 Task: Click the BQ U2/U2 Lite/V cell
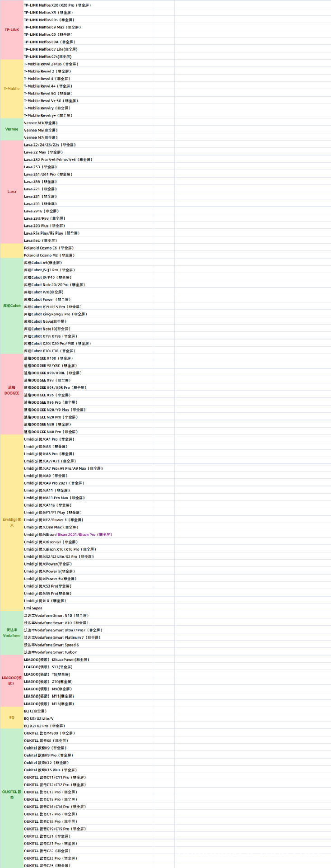(88, 718)
